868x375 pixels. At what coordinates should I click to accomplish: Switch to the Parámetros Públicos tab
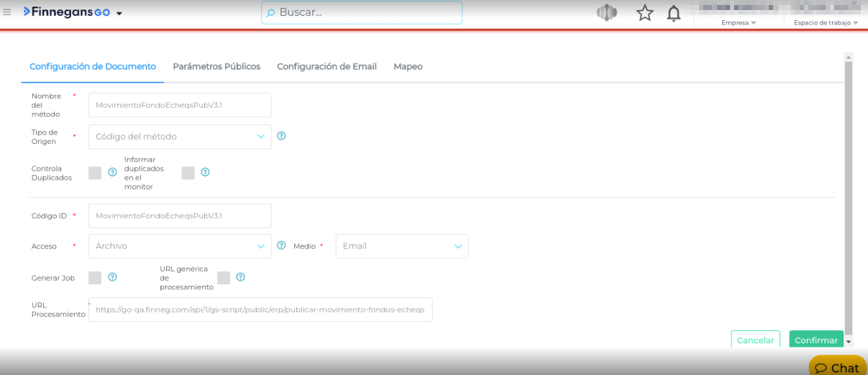coord(216,66)
